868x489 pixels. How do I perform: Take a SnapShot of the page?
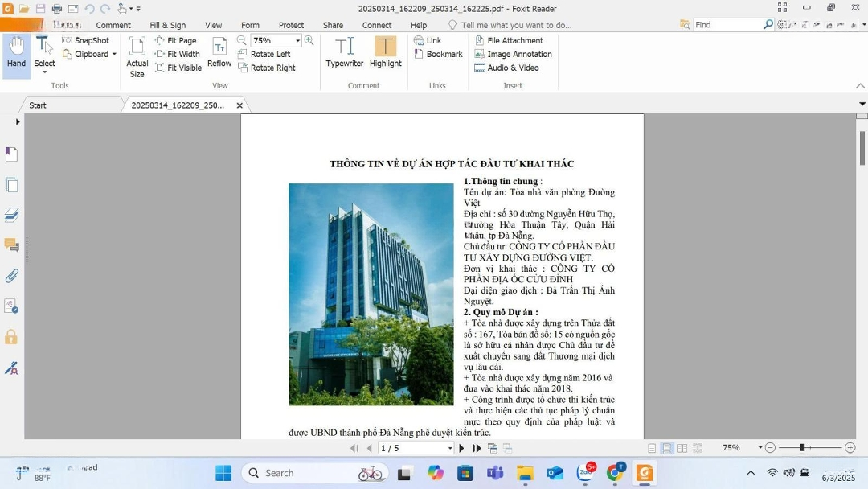[85, 40]
